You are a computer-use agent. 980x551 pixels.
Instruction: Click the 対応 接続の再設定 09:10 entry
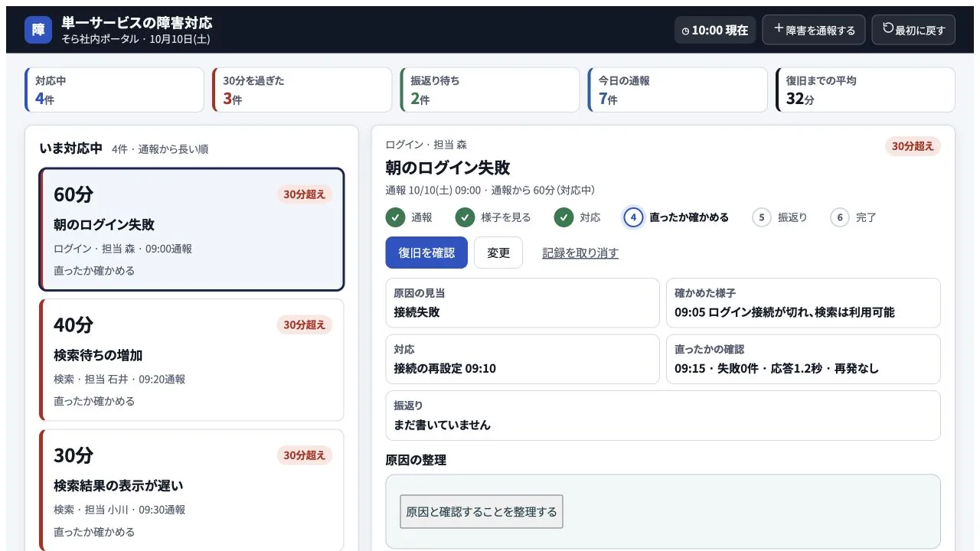pyautogui.click(x=522, y=359)
